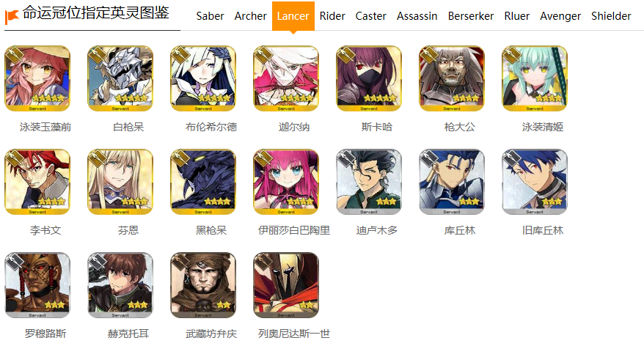The image size is (644, 346).
Task: Choose the 斯卡哈 servant icon
Action: pyautogui.click(x=369, y=78)
